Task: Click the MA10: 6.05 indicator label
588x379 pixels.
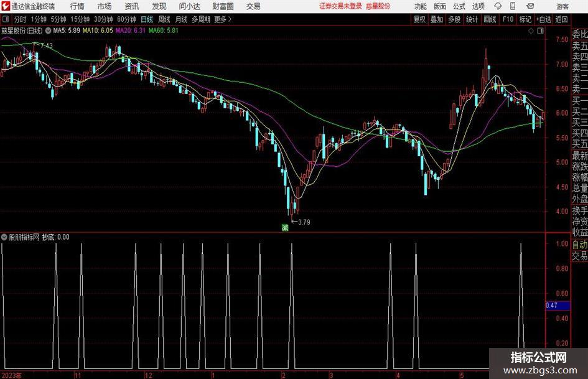Action: (98, 30)
